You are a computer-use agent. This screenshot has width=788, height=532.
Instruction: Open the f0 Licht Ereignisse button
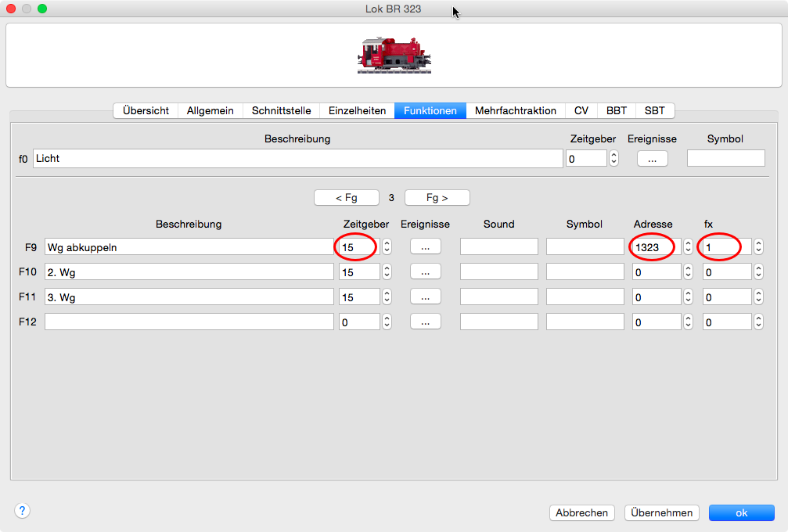(652, 158)
